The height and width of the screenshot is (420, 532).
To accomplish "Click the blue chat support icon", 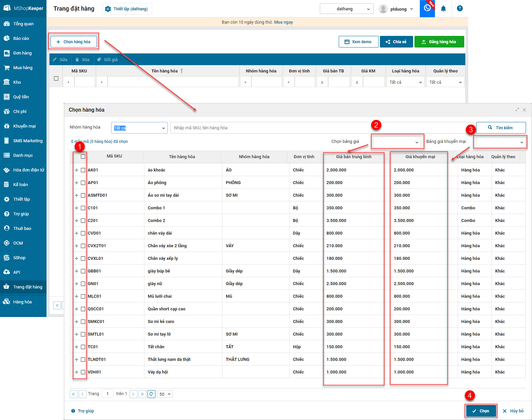I will point(427,9).
